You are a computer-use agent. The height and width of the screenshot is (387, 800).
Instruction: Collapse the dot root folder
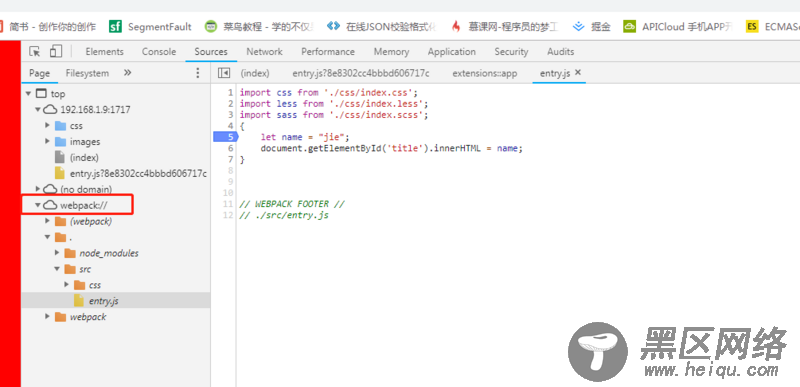tap(47, 237)
